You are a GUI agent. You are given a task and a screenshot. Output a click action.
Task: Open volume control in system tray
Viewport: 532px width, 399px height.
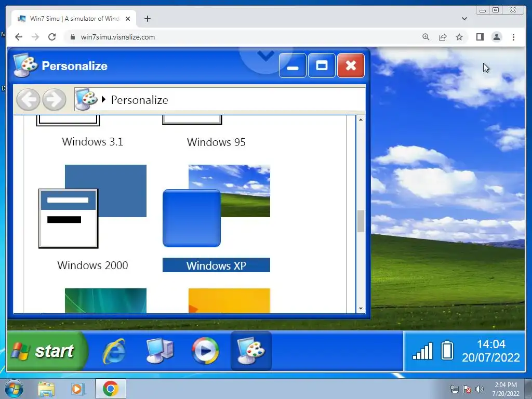pos(480,389)
